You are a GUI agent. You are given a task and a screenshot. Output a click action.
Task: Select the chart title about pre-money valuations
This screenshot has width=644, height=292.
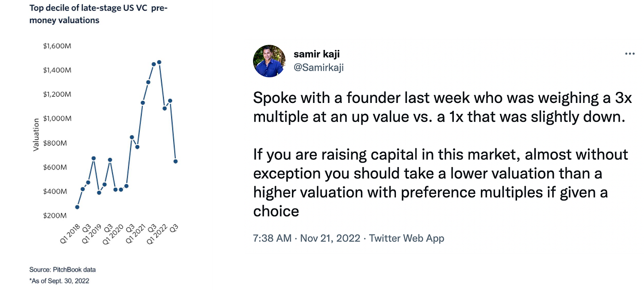(x=98, y=14)
